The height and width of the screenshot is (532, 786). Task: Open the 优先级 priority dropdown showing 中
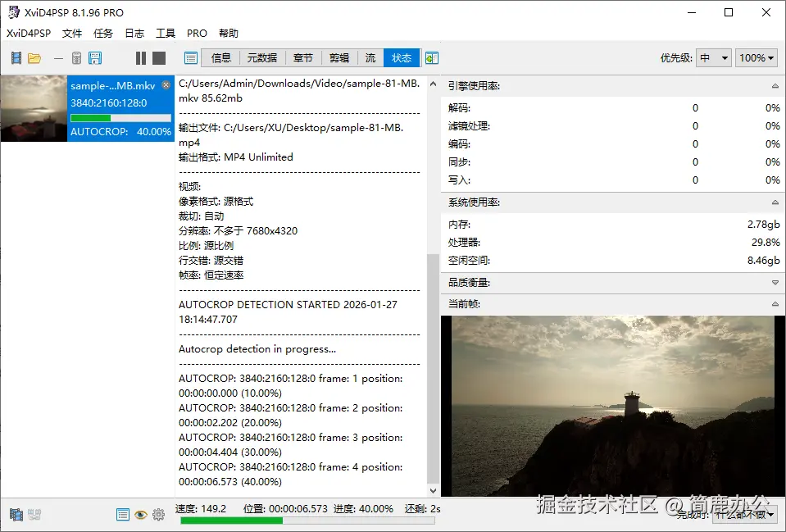pos(712,57)
